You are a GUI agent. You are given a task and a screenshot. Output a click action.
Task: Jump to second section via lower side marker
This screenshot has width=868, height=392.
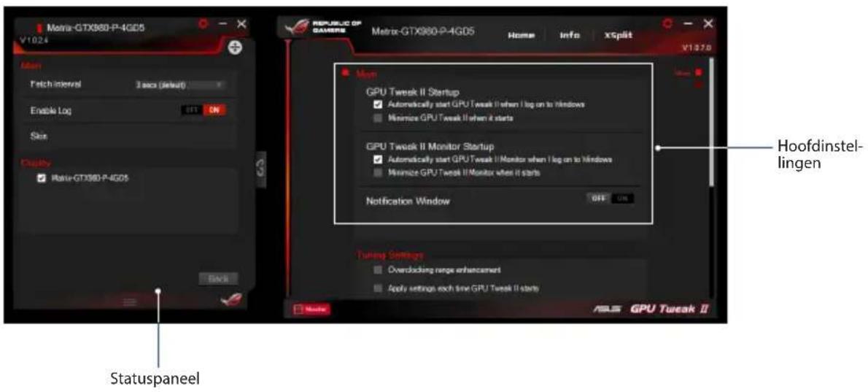pyautogui.click(x=698, y=85)
